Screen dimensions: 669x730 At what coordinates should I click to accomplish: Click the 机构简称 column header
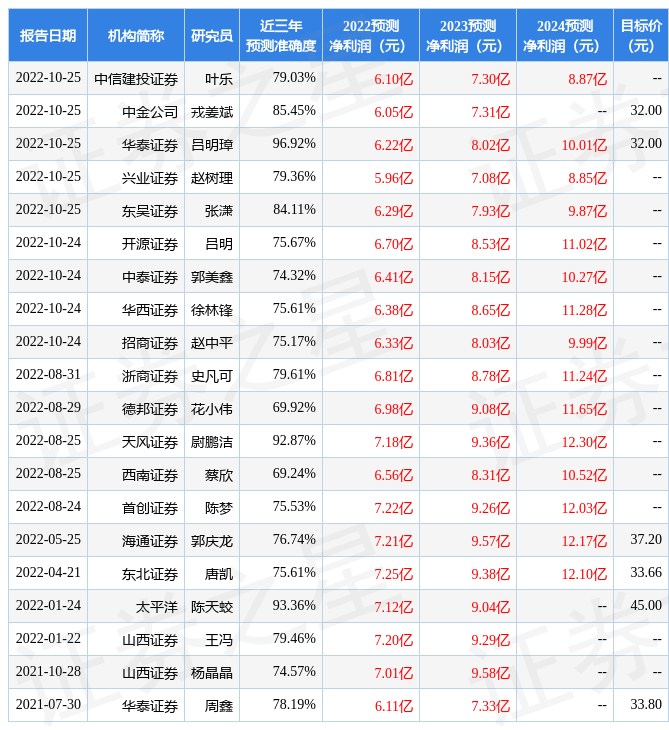coord(136,35)
